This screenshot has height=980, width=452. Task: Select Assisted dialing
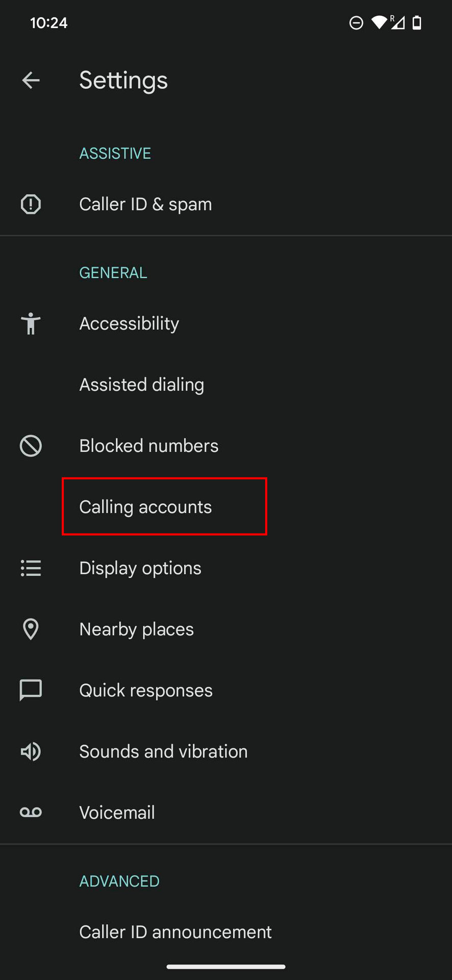[x=141, y=384]
